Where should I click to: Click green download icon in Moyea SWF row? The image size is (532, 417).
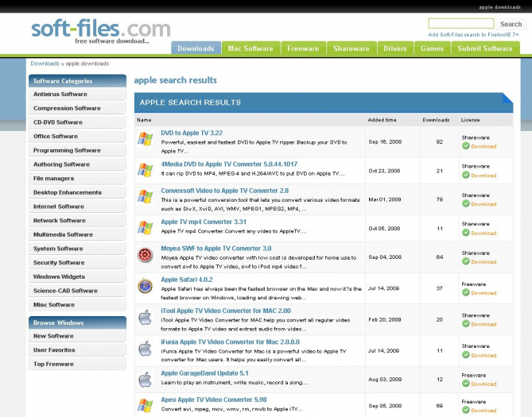coord(466,261)
